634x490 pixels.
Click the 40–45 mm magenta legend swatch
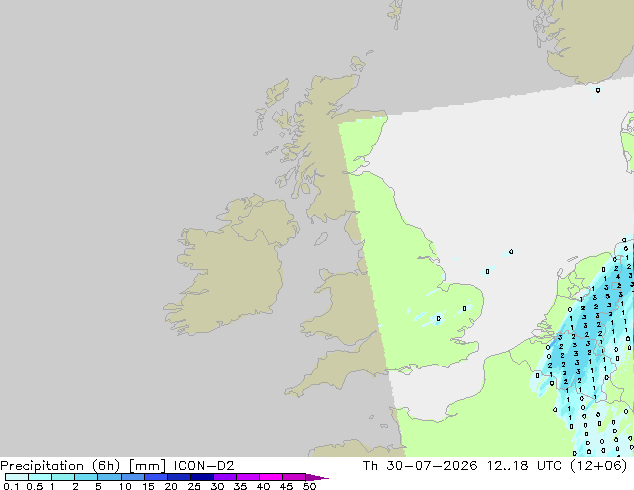[x=271, y=477]
